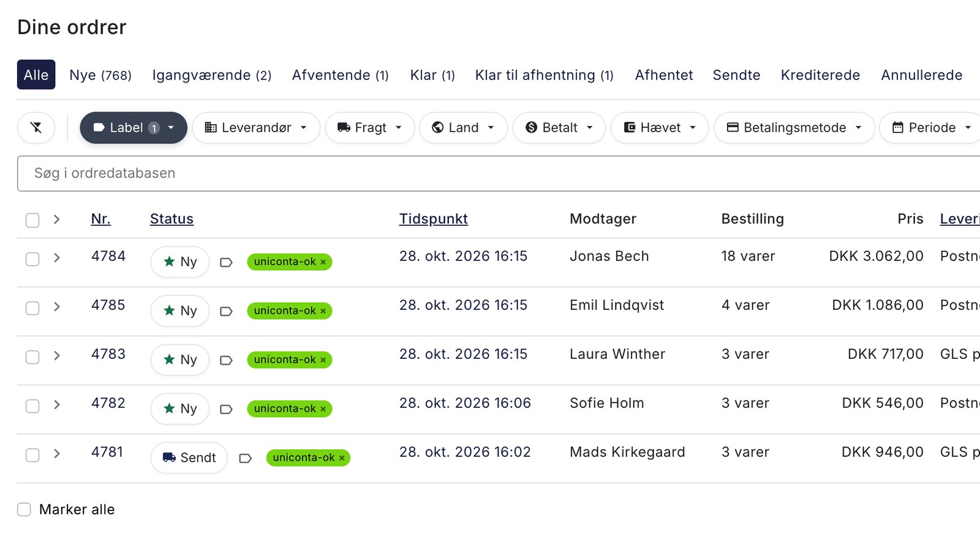Remove uniconta-ok label from order 4781
The image size is (980, 551).
(x=342, y=458)
